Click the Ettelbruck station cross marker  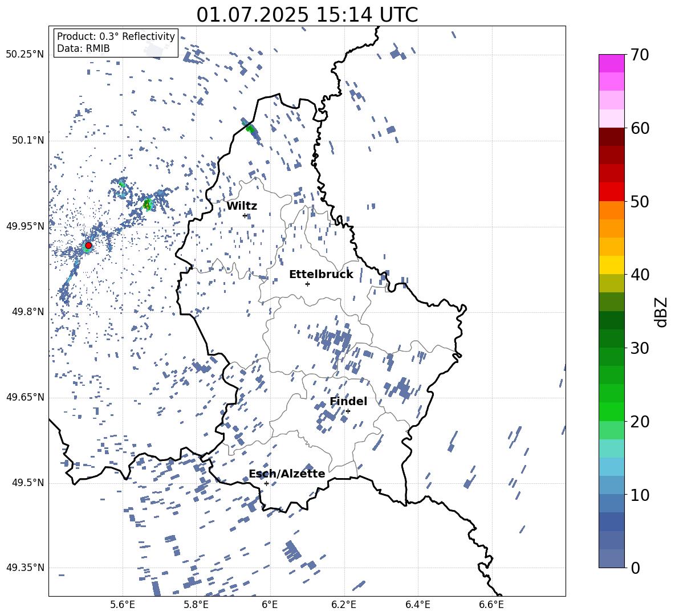pos(307,284)
